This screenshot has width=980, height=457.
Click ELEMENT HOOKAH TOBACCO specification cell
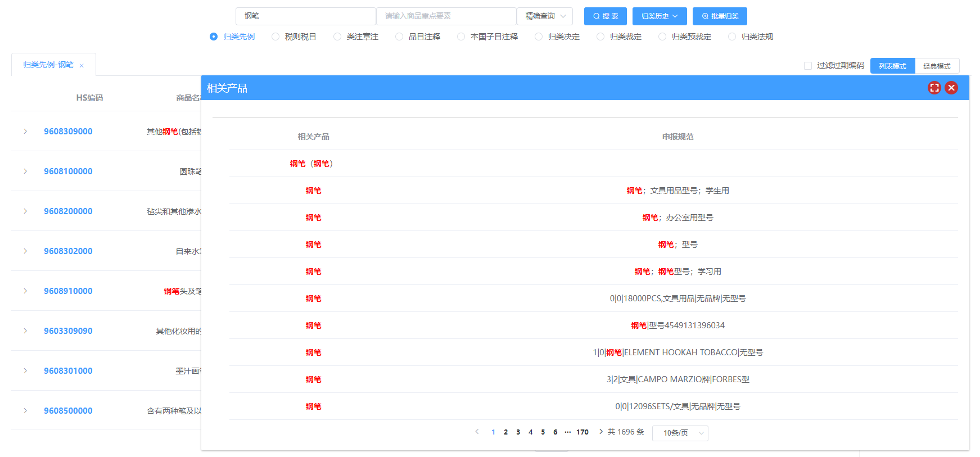point(678,352)
